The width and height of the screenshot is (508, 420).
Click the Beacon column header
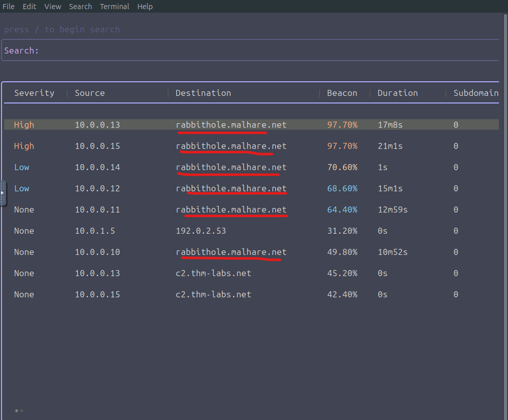[342, 93]
